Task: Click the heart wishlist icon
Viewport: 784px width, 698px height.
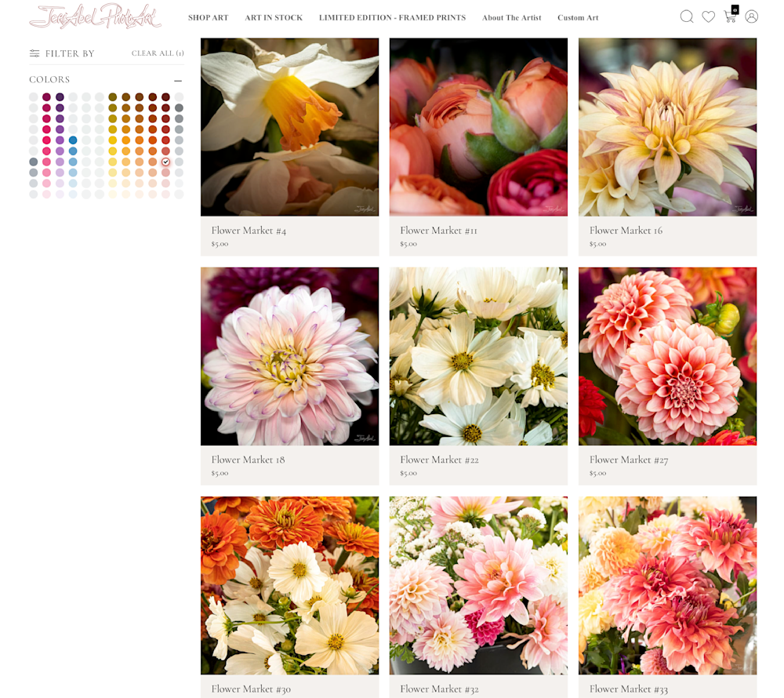Action: point(708,16)
